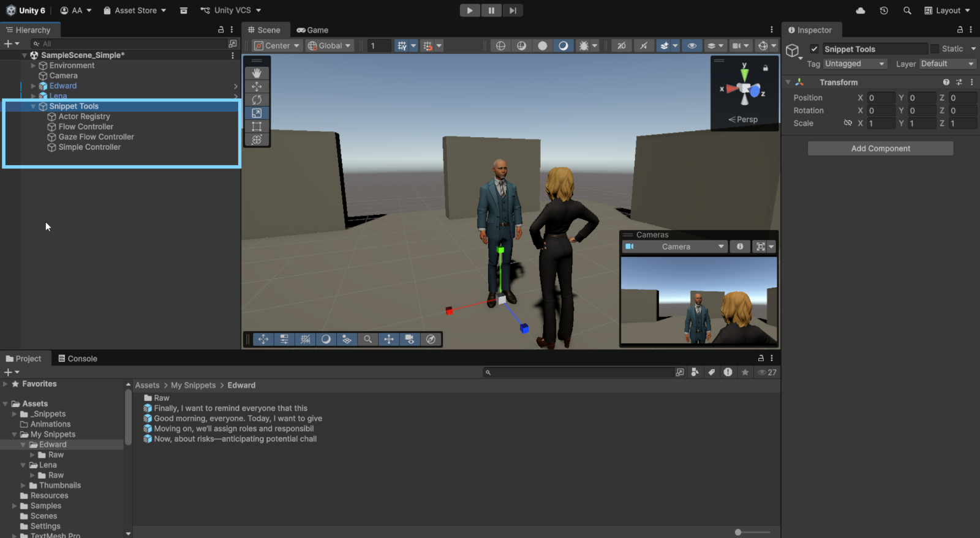Select the Edward prefab in Hierarchy
The width and height of the screenshot is (980, 538).
pyautogui.click(x=62, y=86)
